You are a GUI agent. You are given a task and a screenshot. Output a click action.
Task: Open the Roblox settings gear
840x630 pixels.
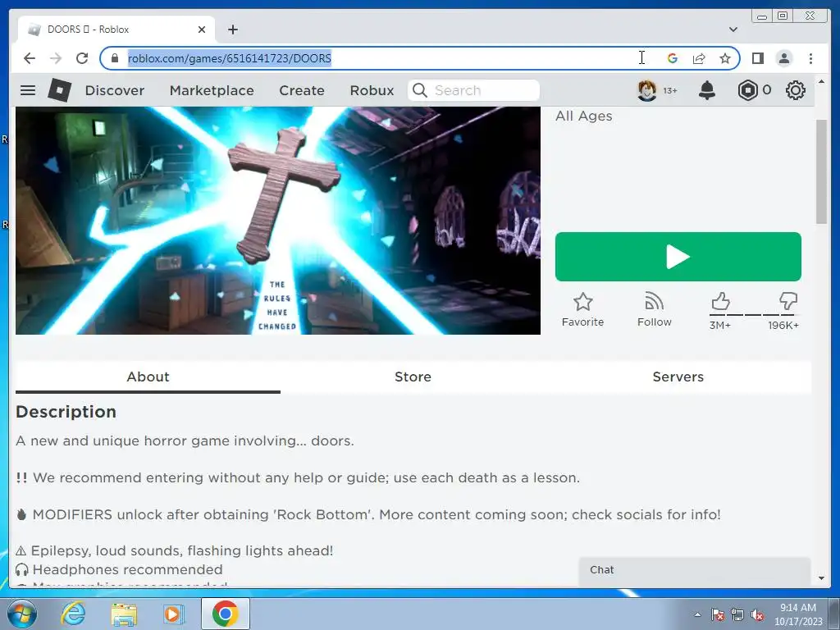(796, 90)
